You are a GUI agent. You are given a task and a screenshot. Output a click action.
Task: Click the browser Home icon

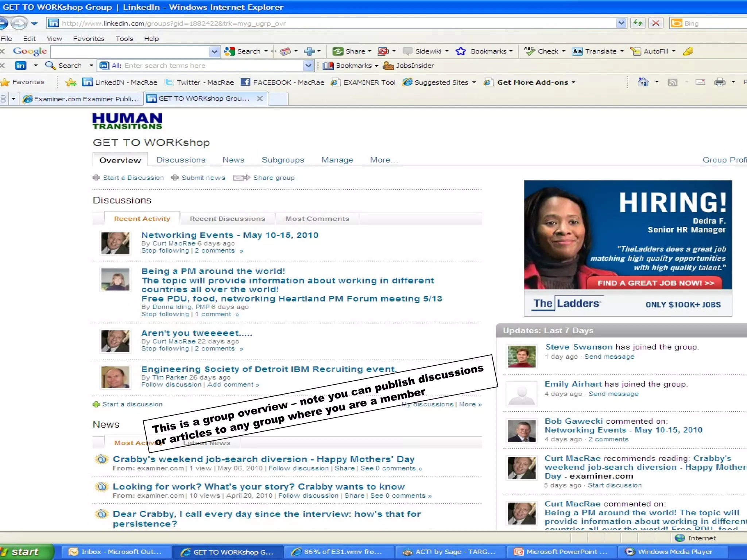tap(643, 82)
